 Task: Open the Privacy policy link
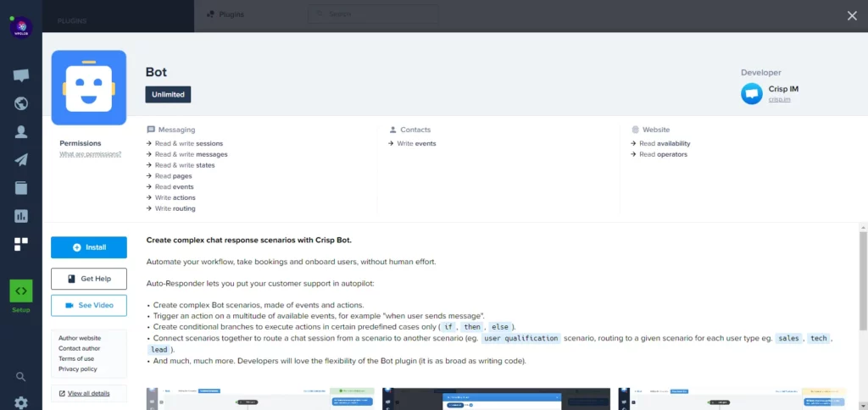(x=77, y=369)
